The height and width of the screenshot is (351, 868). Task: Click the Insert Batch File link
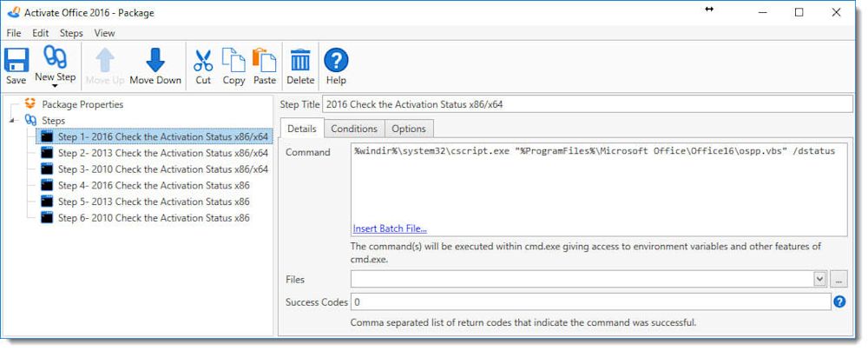click(390, 228)
